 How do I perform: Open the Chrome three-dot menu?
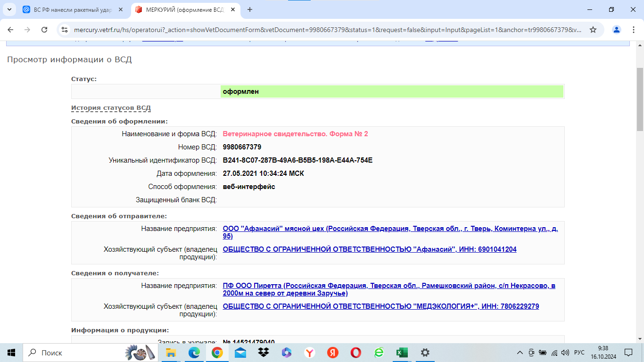[x=634, y=29]
